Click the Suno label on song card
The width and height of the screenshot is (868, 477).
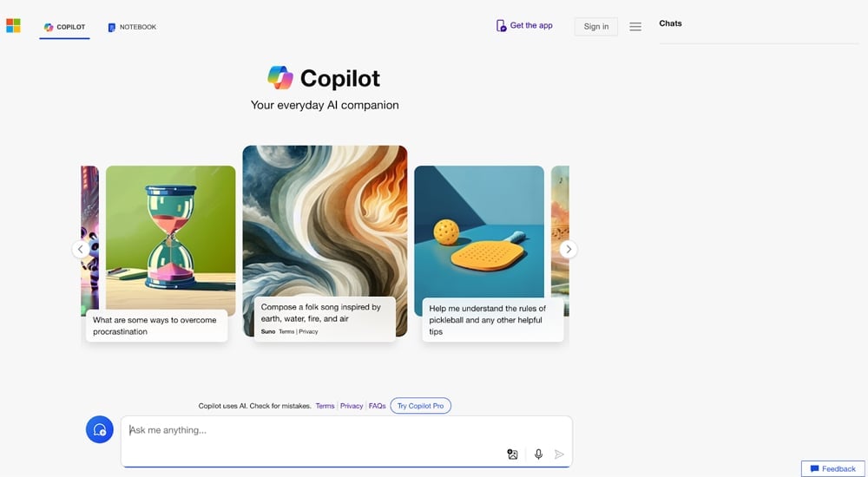pos(268,331)
